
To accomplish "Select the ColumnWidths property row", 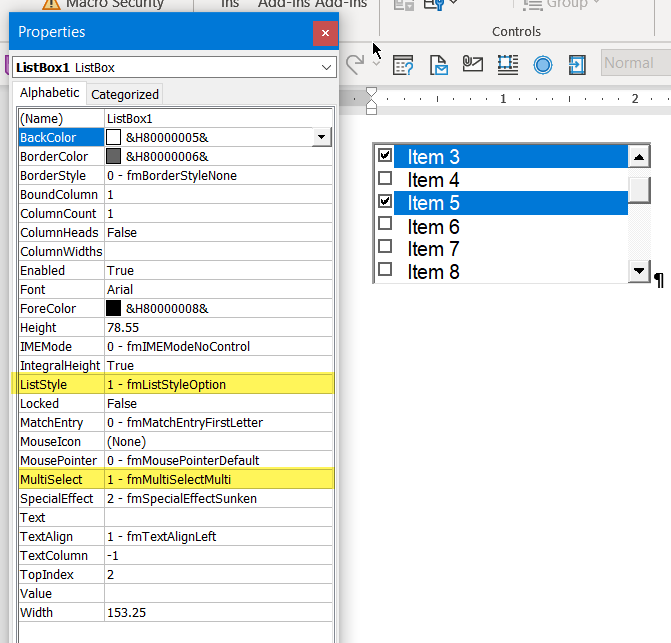I will click(x=175, y=252).
